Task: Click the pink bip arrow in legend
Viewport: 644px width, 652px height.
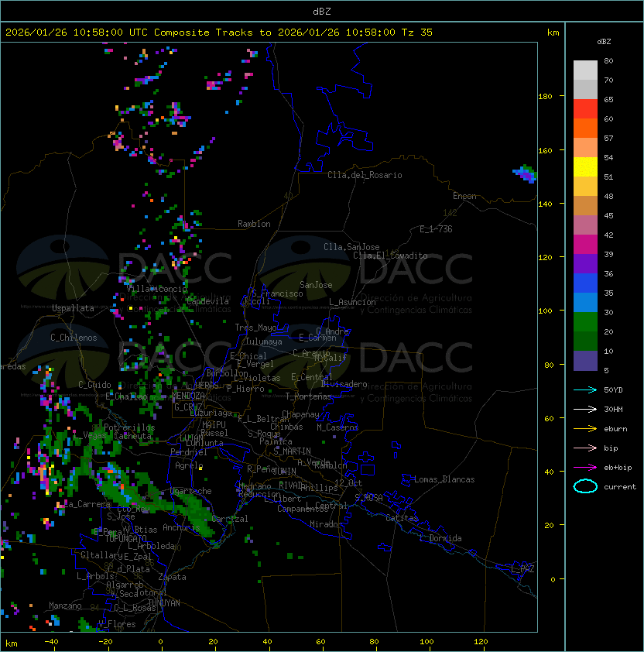Action: click(x=585, y=448)
